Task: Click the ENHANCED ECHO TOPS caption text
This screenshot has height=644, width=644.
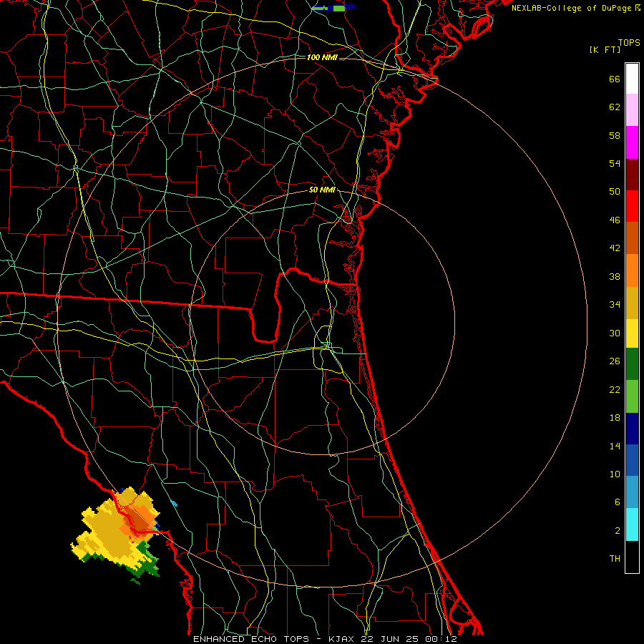Action: 251,639
